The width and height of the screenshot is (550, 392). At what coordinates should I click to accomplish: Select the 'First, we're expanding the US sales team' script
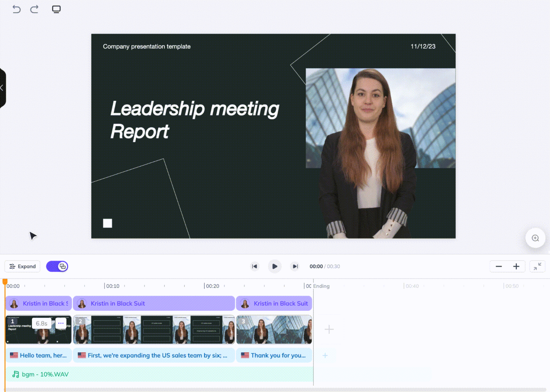click(x=154, y=355)
